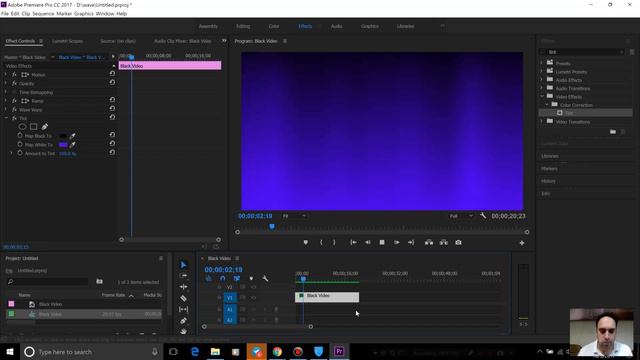Add marker in Program monitor

pyautogui.click(x=306, y=242)
